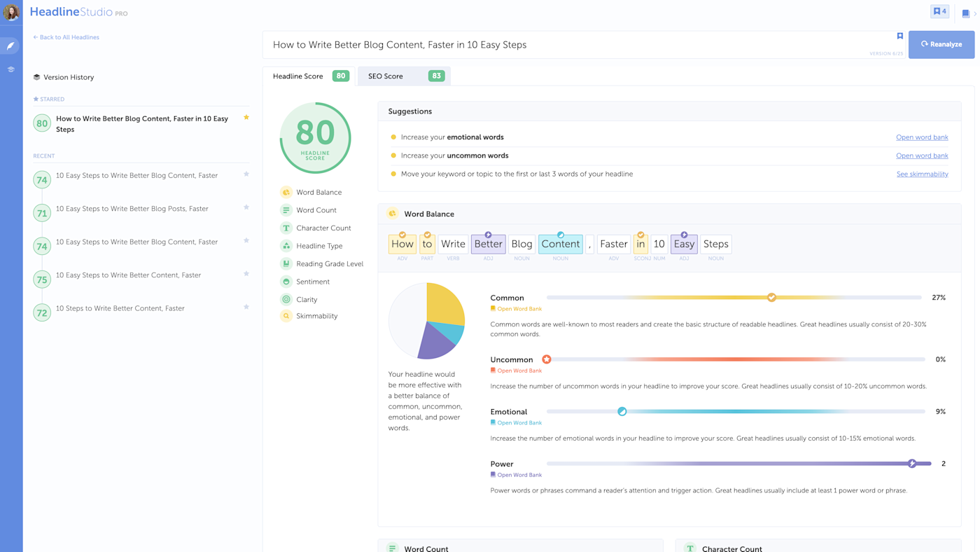Screen dimensions: 980x552
Task: Click the Common words slider handle
Action: pyautogui.click(x=771, y=298)
